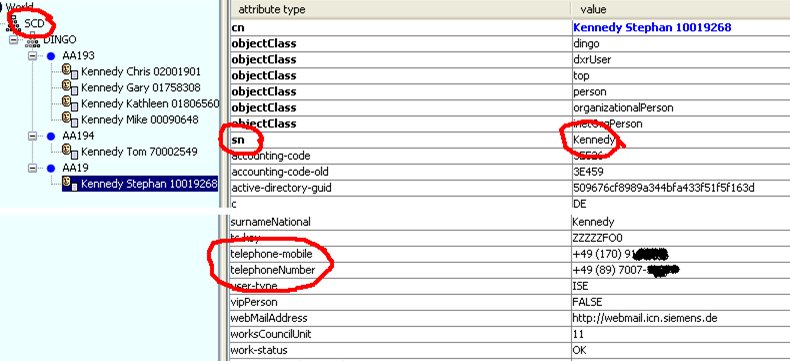790x361 pixels.
Task: Select the SCD root node
Action: [x=34, y=23]
